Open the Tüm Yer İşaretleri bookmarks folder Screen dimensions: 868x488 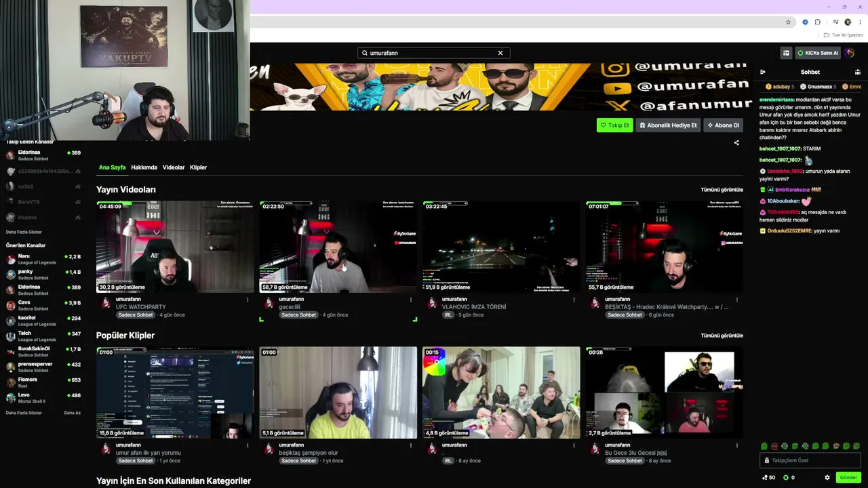point(844,35)
